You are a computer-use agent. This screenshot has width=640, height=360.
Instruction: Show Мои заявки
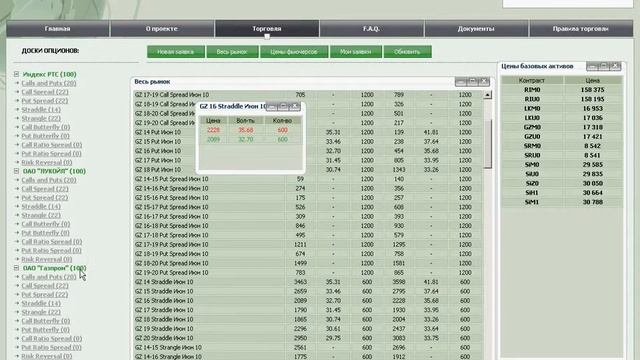pyautogui.click(x=356, y=52)
